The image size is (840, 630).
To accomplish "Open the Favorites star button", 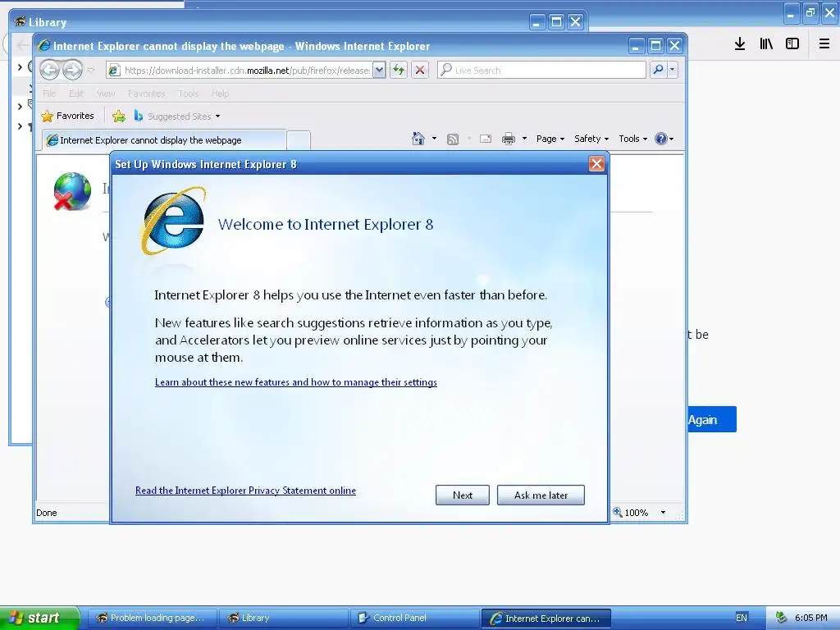I will tap(68, 116).
